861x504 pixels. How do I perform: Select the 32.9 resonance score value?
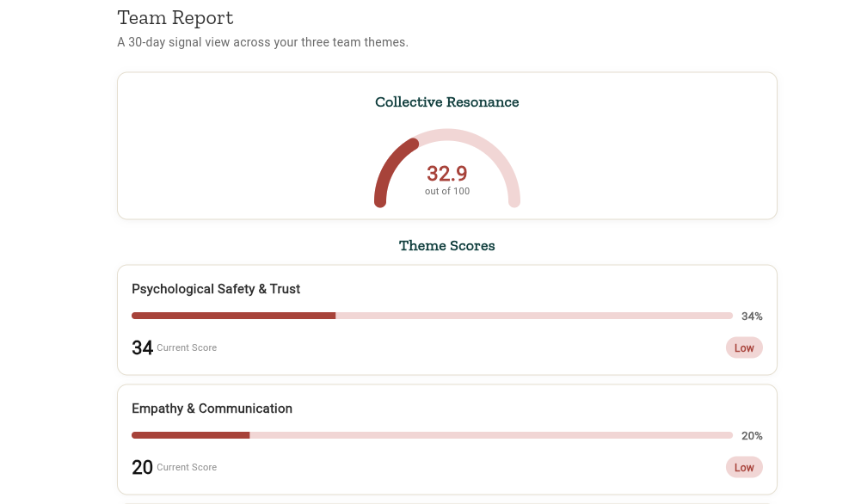click(x=446, y=174)
